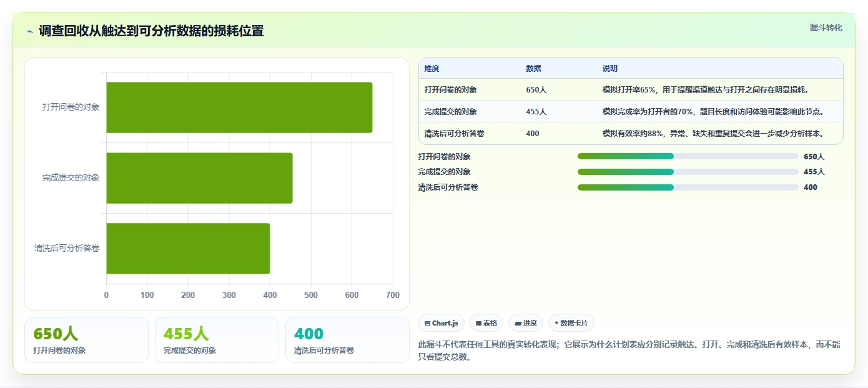Select the 进度 chip
The image size is (868, 388).
pyautogui.click(x=526, y=323)
